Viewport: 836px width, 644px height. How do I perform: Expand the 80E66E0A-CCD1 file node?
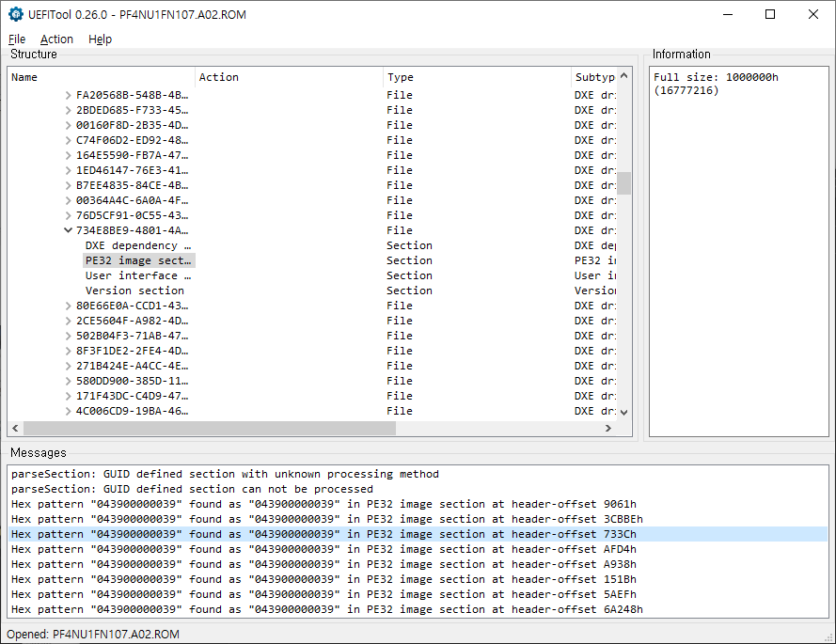point(68,306)
